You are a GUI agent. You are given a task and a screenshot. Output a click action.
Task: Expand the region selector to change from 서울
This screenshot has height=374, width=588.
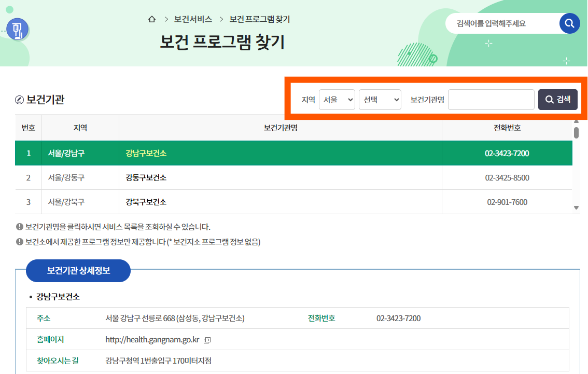tap(337, 99)
